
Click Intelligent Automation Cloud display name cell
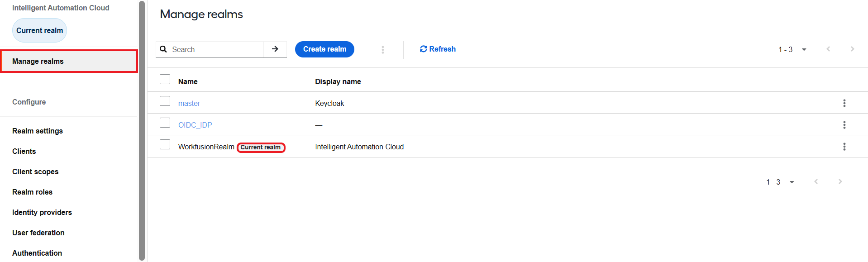(359, 147)
